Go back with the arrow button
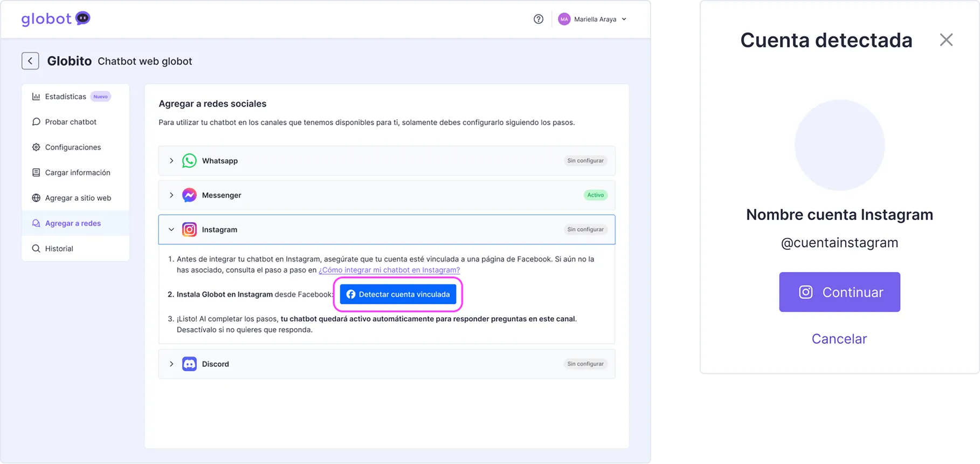 pos(30,61)
